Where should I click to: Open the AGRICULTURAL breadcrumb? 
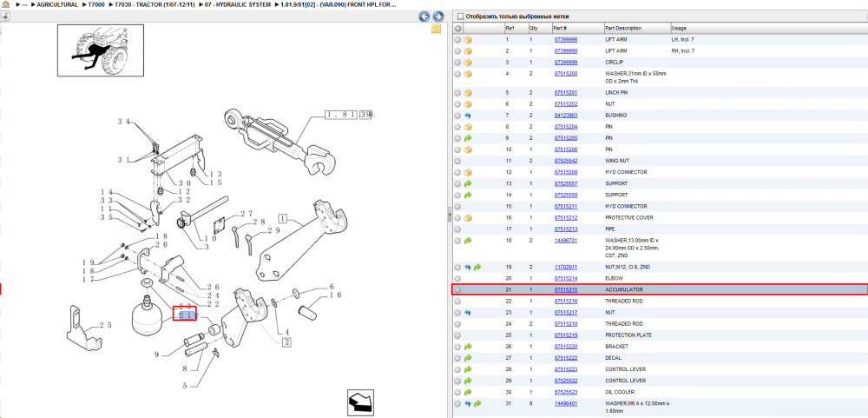(57, 4)
